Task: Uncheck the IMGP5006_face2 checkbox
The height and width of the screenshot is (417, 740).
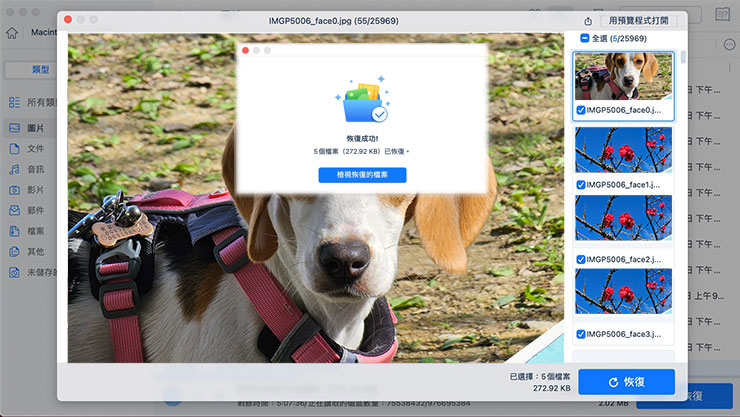Action: [x=581, y=259]
